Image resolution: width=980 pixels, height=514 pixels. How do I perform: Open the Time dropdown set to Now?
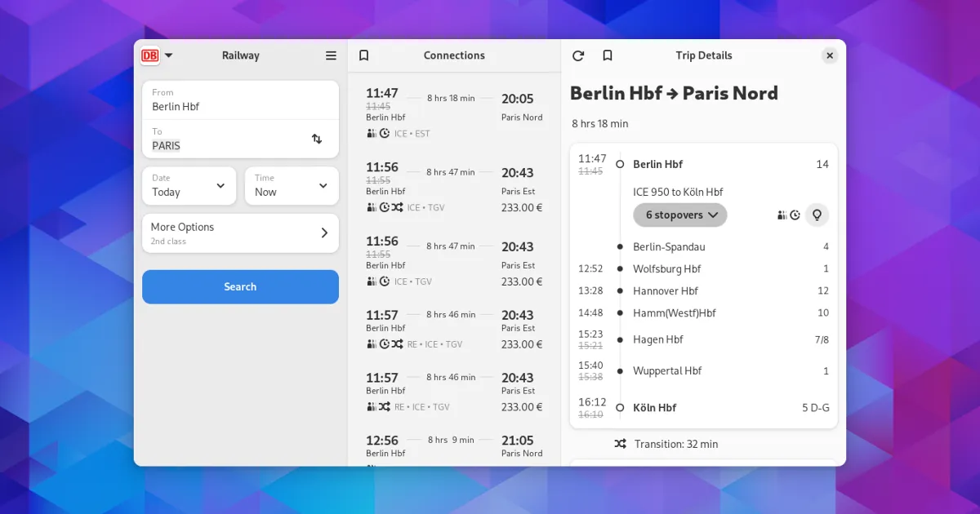point(292,186)
